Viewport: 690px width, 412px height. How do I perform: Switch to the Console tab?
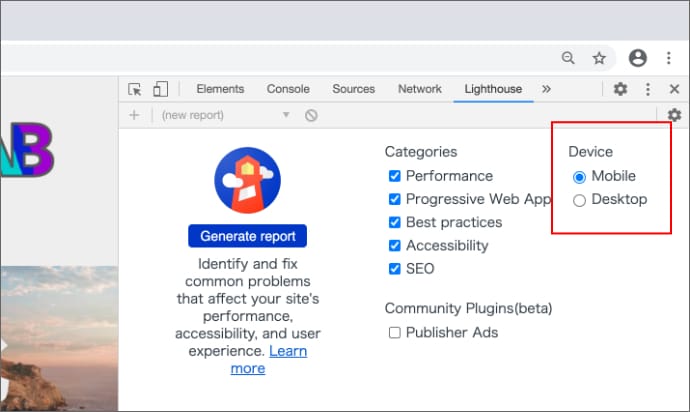(288, 89)
